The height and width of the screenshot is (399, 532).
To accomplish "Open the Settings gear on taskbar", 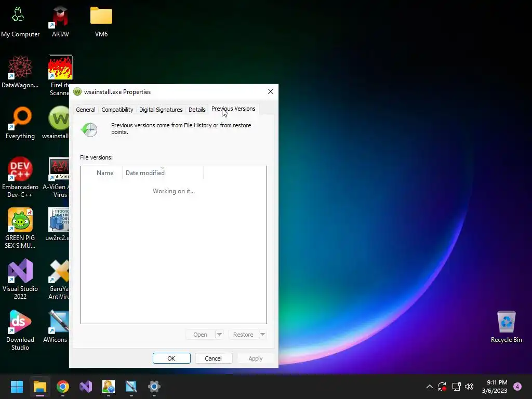I will pyautogui.click(x=154, y=387).
